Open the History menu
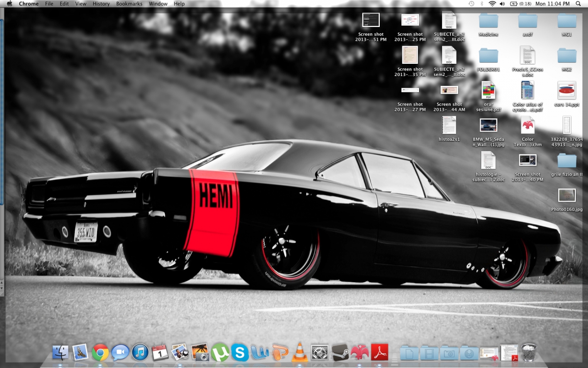Screen dimensions: 588x368 click(101, 3)
